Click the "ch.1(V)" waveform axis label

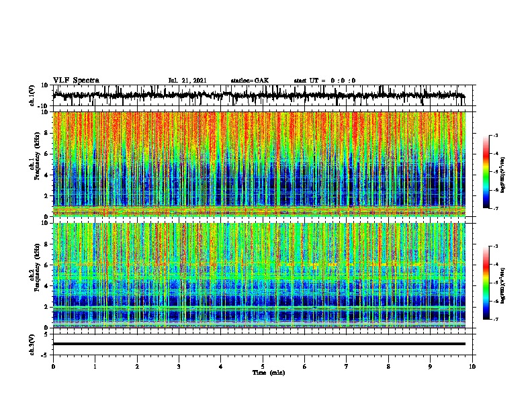(x=32, y=95)
